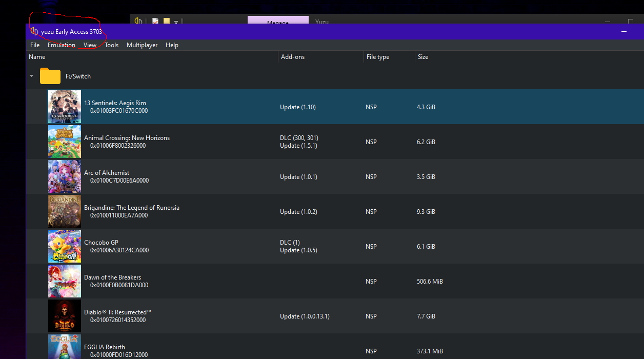Open the Emulation menu
This screenshot has width=644, height=359.
point(62,45)
